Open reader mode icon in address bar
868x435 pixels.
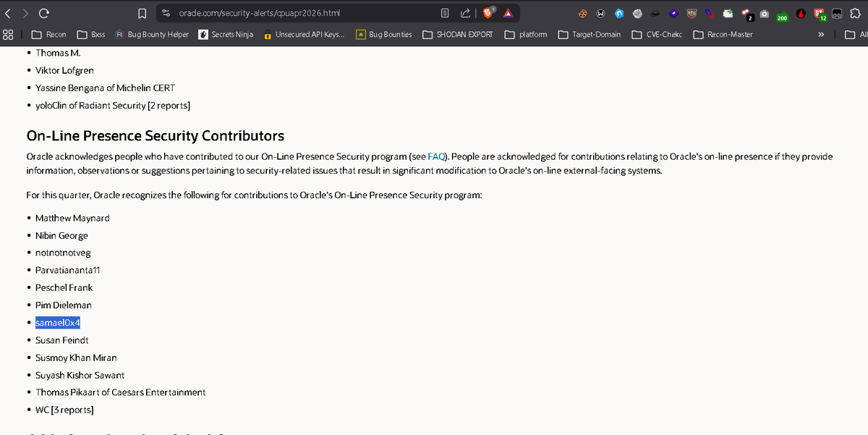point(446,13)
